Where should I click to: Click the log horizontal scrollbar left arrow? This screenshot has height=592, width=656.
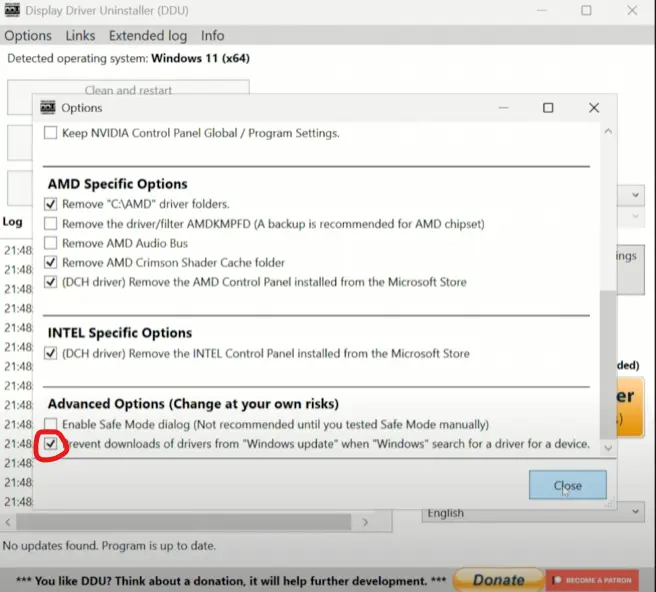[x=8, y=522]
